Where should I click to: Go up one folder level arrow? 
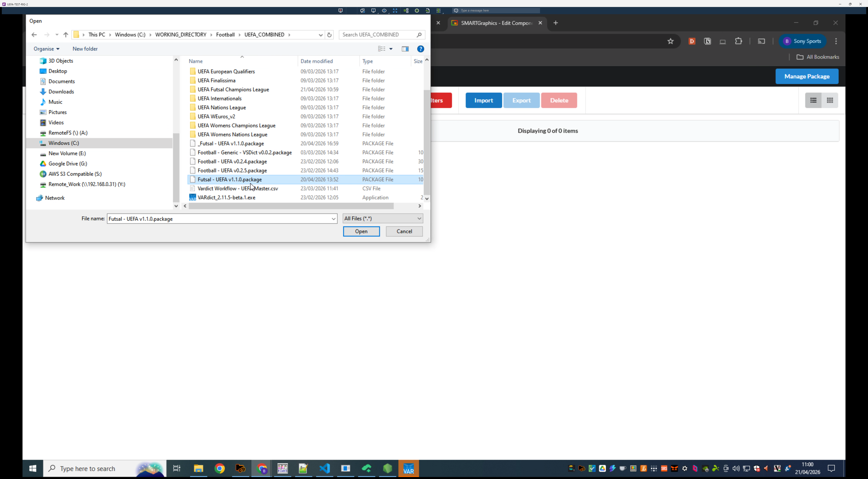(66, 35)
